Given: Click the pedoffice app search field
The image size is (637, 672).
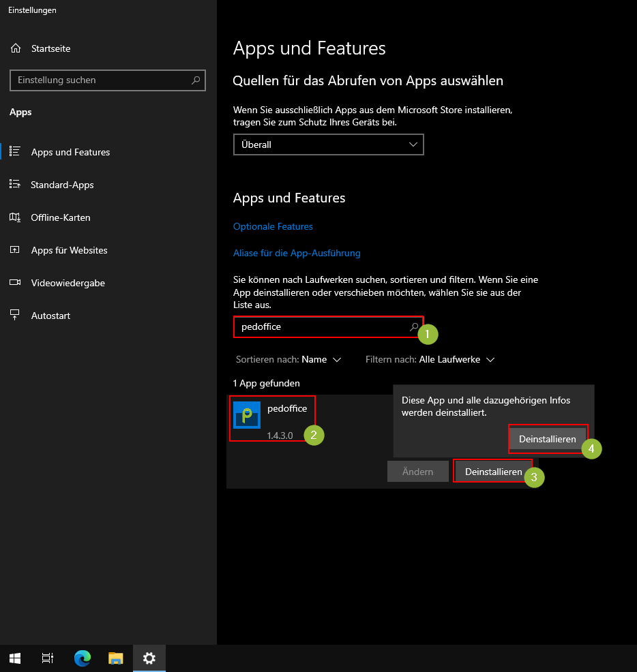Looking at the screenshot, I should click(x=321, y=327).
